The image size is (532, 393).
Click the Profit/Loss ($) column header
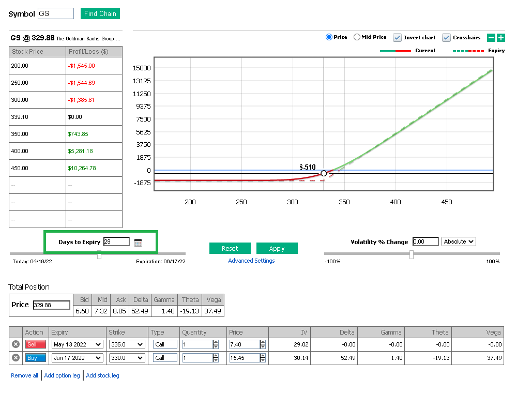click(x=94, y=52)
